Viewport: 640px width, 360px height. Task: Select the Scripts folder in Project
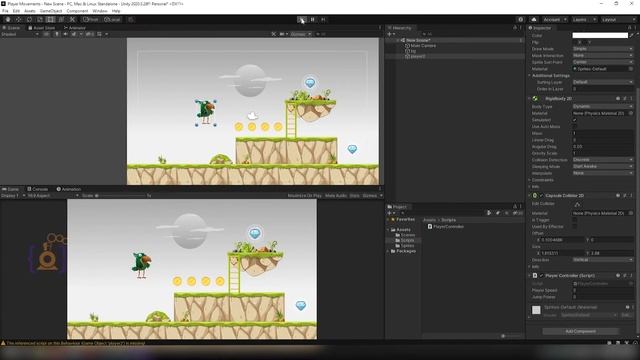(x=407, y=240)
